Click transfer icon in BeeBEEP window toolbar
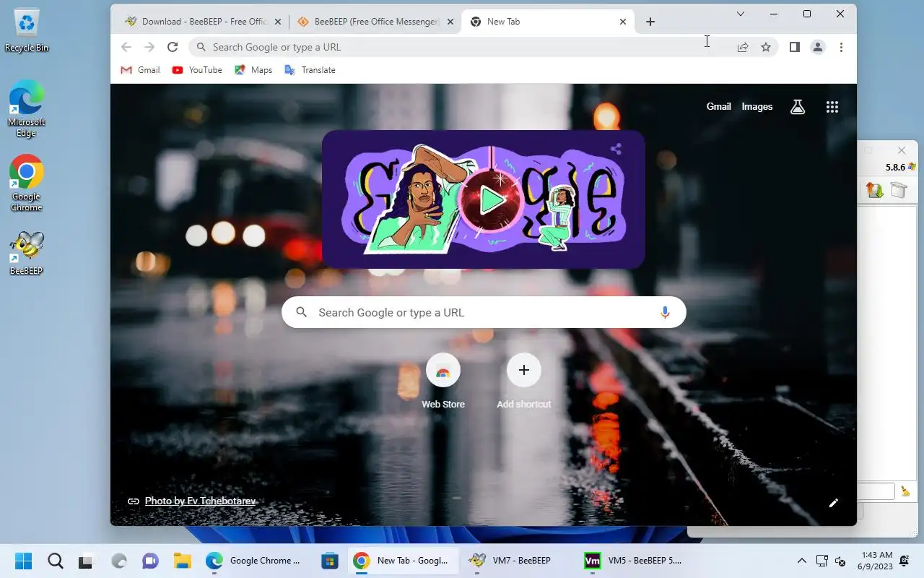Screen dimensions: 924x578 [875, 190]
